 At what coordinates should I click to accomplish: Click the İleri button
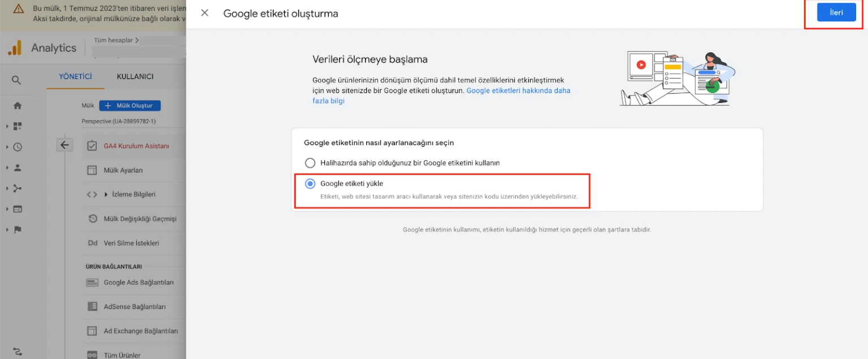836,12
